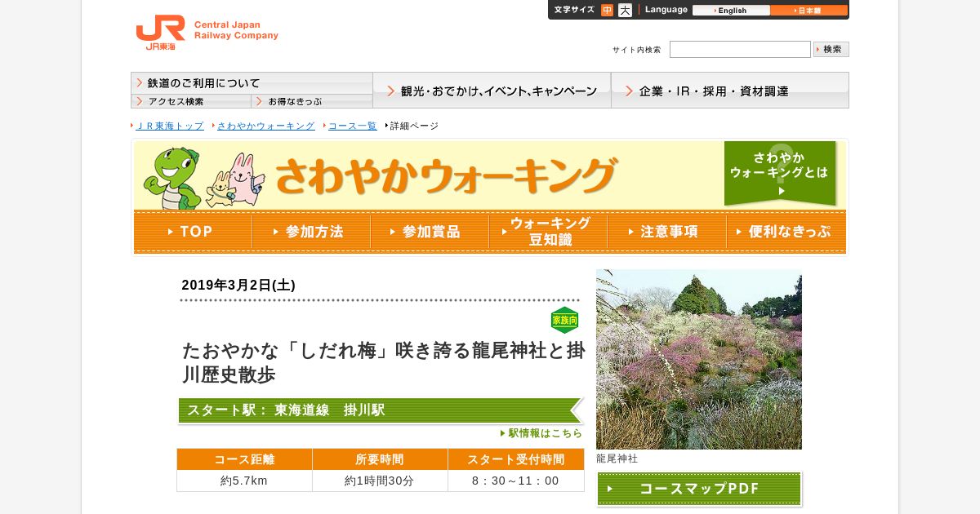Select the TOP tab
Screen dimensions: 980x514
pyautogui.click(x=193, y=232)
